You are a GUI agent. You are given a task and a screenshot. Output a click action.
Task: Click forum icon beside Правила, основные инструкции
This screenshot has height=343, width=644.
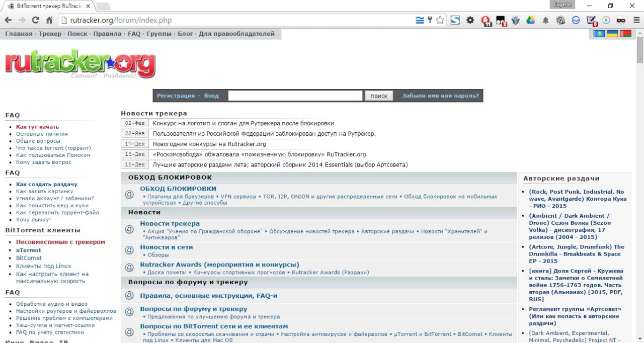coord(129,295)
